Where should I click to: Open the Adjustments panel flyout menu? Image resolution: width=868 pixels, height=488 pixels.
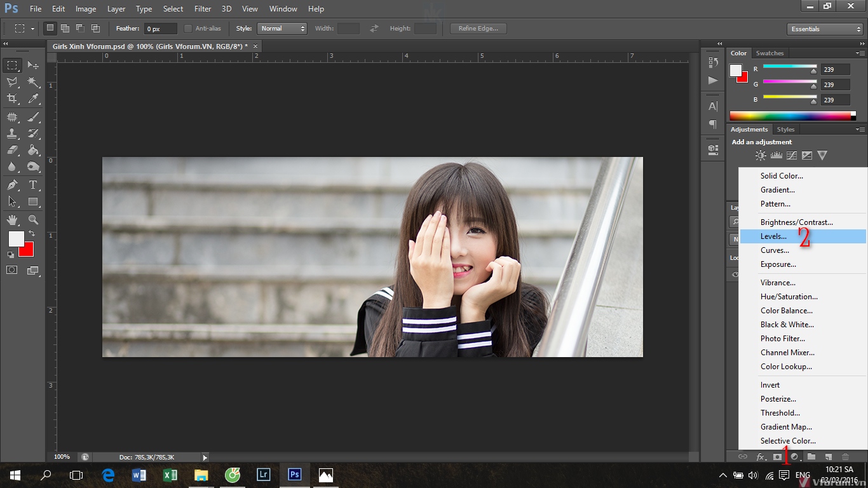(x=860, y=129)
